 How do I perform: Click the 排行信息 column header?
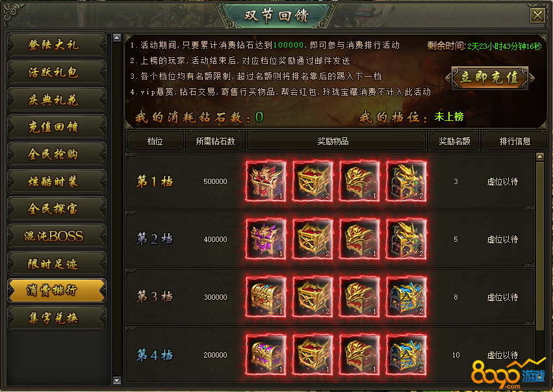tap(515, 142)
